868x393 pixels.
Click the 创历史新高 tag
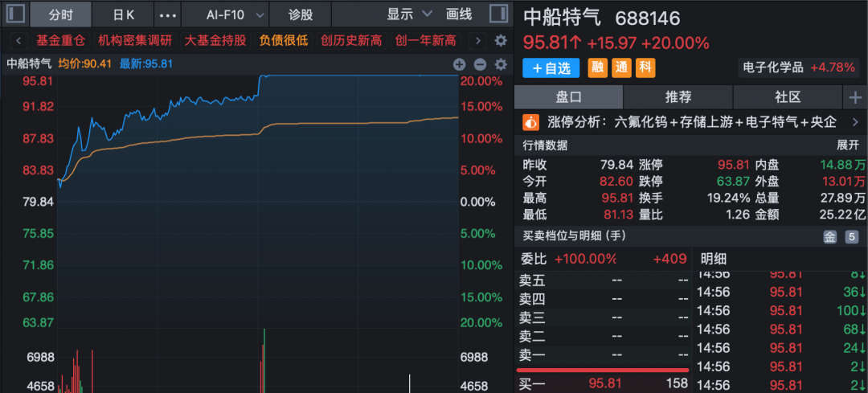coord(351,40)
